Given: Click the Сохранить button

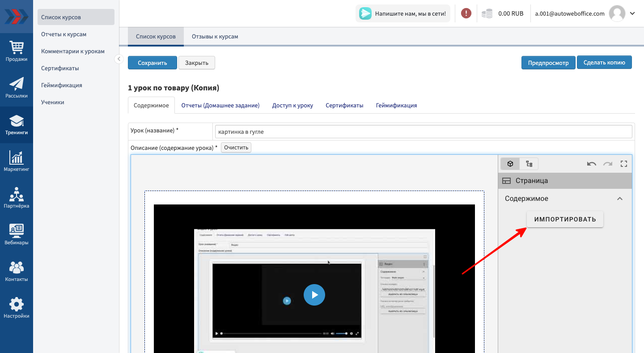Looking at the screenshot, I should click(152, 63).
